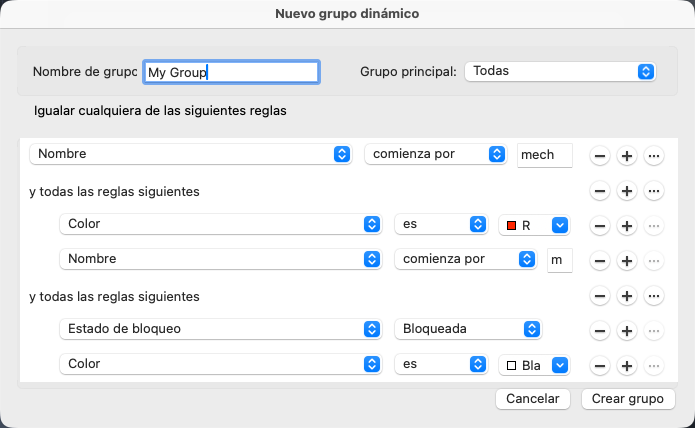Click Cancelar button
Screen dimensions: 695x428
pos(533,398)
